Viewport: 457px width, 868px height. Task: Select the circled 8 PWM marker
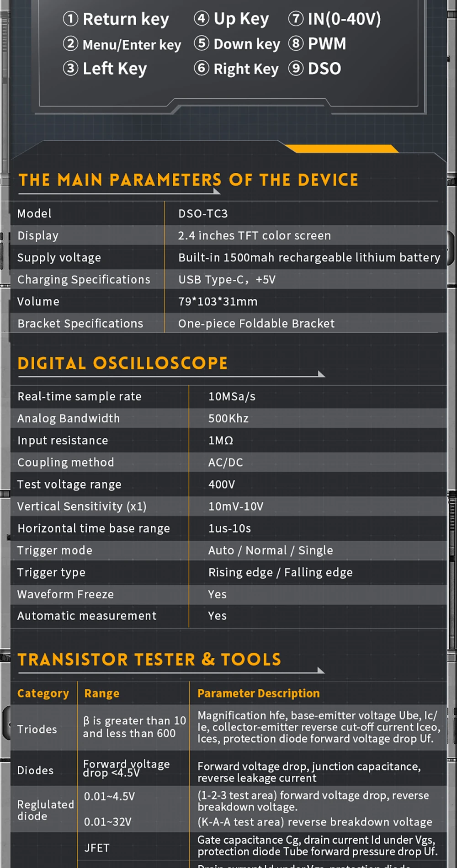point(296,43)
